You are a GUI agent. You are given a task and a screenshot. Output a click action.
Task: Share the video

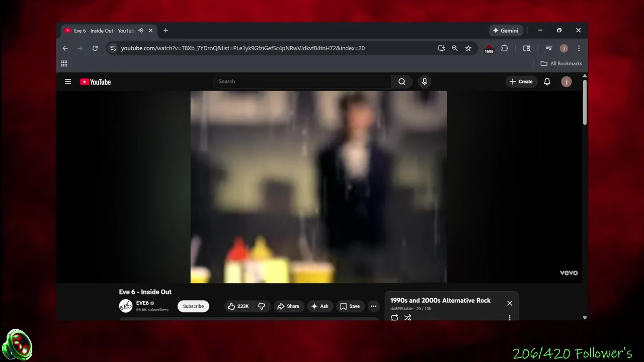[288, 306]
